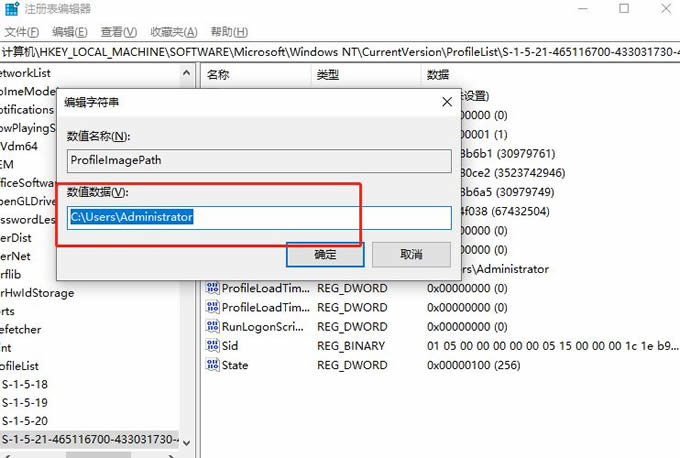
Task: Select S-1-5-20 tree key
Action: tap(25, 421)
